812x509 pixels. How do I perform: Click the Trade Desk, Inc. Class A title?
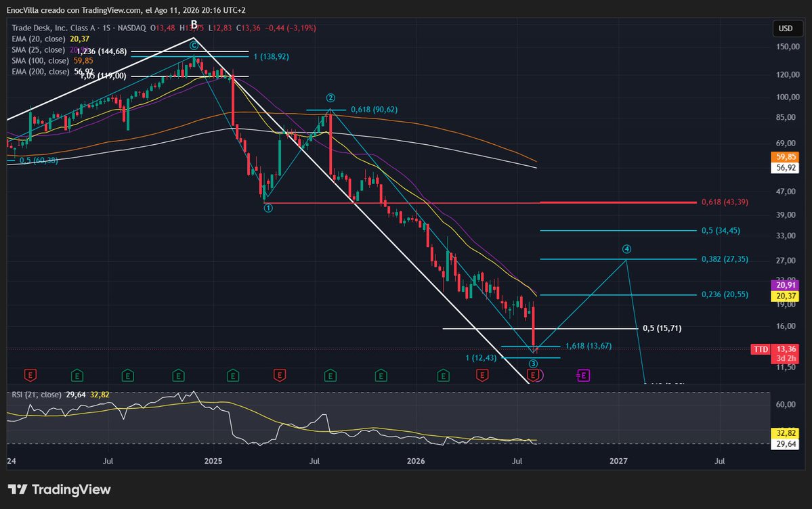click(x=56, y=28)
